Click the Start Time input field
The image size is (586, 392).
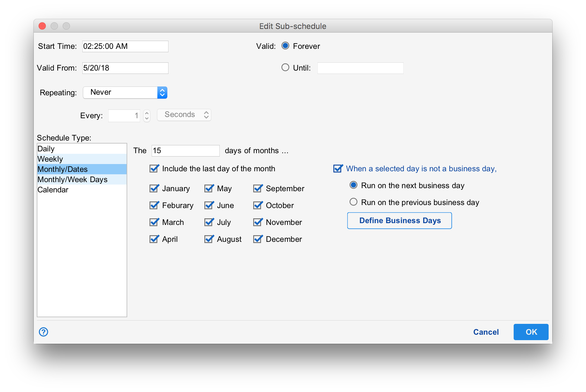pos(125,46)
